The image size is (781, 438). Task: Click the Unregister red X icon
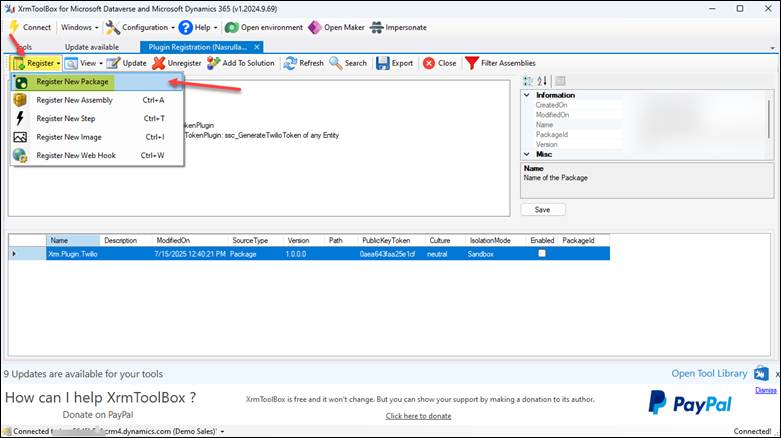(159, 63)
